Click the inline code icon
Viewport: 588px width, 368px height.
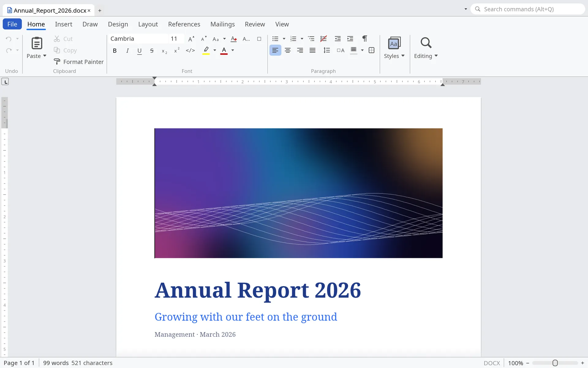click(x=190, y=50)
